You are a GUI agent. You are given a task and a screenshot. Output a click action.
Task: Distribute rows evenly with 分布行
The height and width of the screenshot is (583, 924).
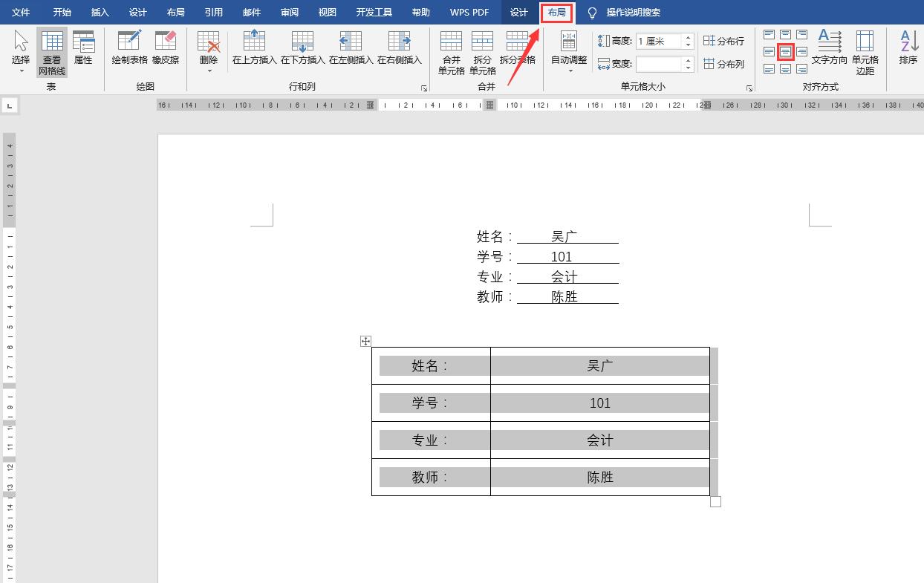click(724, 41)
